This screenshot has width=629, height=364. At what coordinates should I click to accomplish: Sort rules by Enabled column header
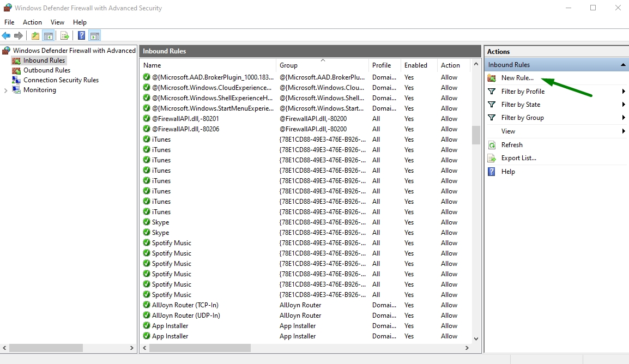(x=419, y=65)
